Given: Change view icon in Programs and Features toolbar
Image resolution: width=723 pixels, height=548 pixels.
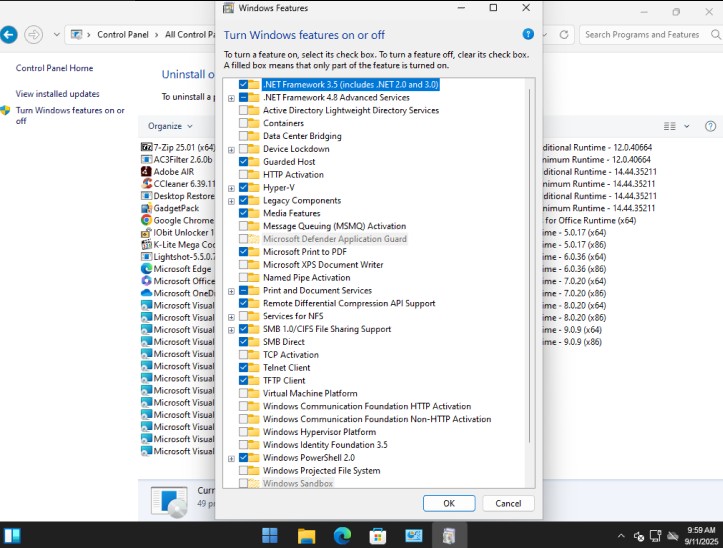Looking at the screenshot, I should [670, 126].
